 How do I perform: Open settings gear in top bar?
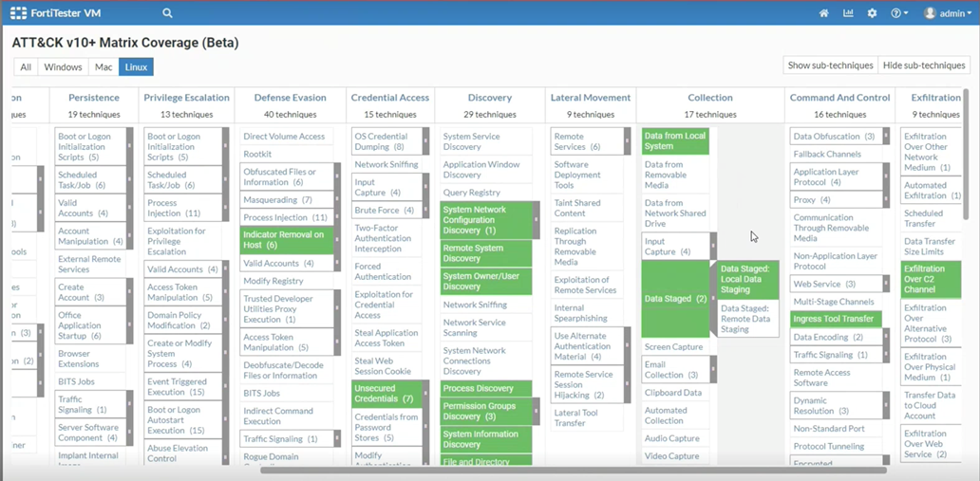pyautogui.click(x=873, y=13)
